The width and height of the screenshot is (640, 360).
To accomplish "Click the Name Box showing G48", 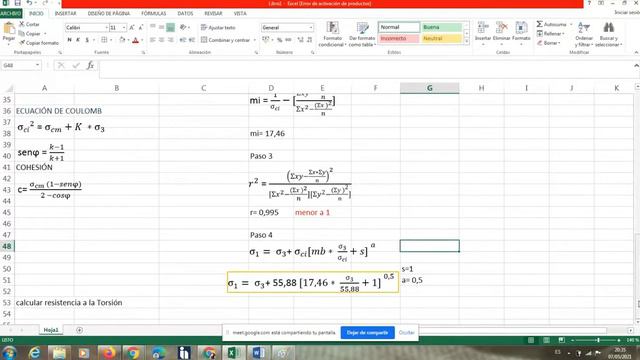I will tap(21, 65).
